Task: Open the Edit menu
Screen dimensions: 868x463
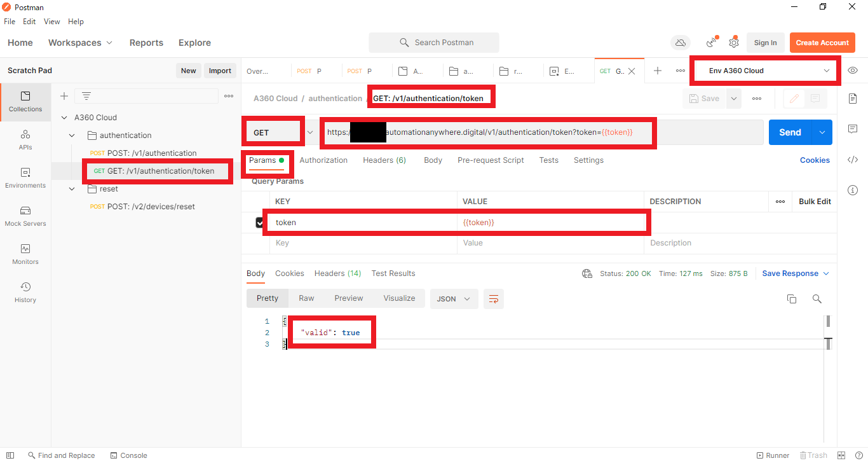Action: point(29,22)
